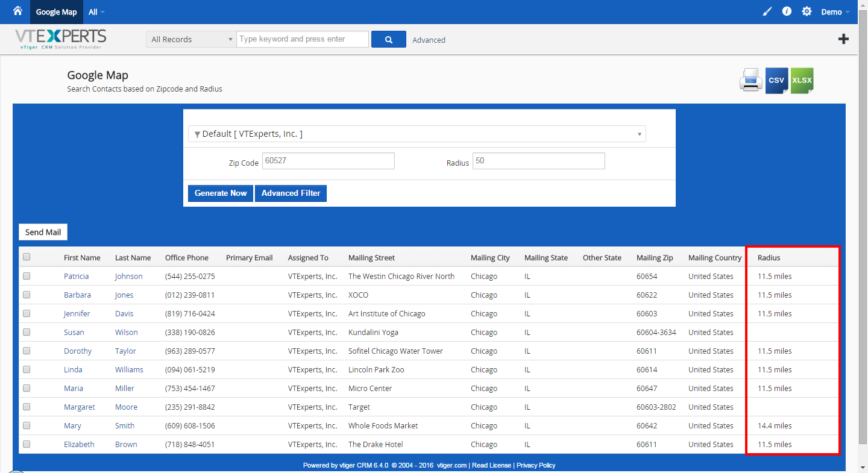Screen dimensions: 868x473
Task: Open the theme paintbrush icon
Action: coord(767,11)
